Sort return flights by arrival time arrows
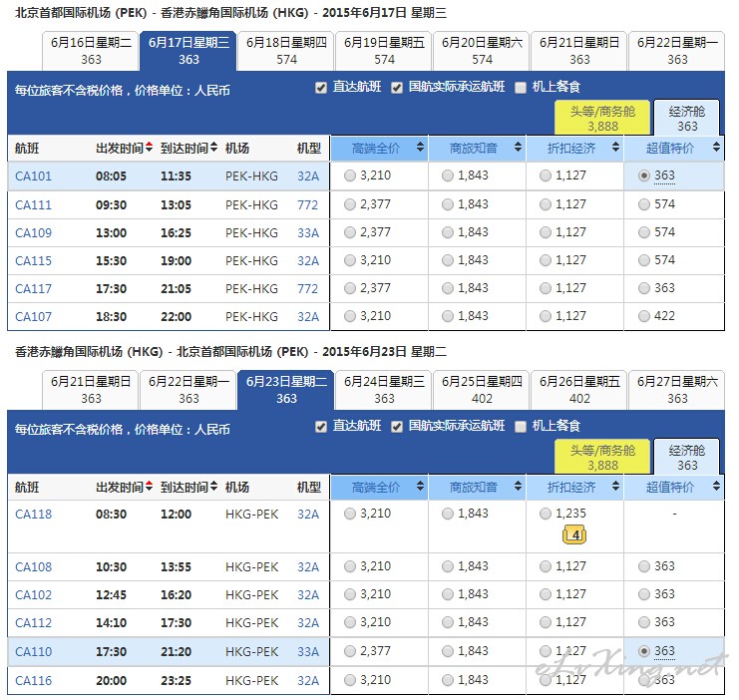The width and height of the screenshot is (739, 700). (213, 486)
